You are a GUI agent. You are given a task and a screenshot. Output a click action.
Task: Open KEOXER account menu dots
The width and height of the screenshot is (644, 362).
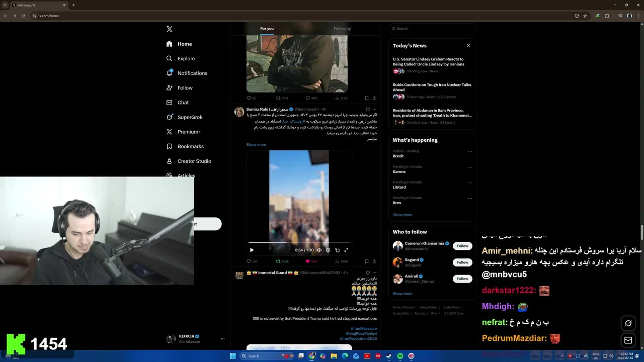222,339
